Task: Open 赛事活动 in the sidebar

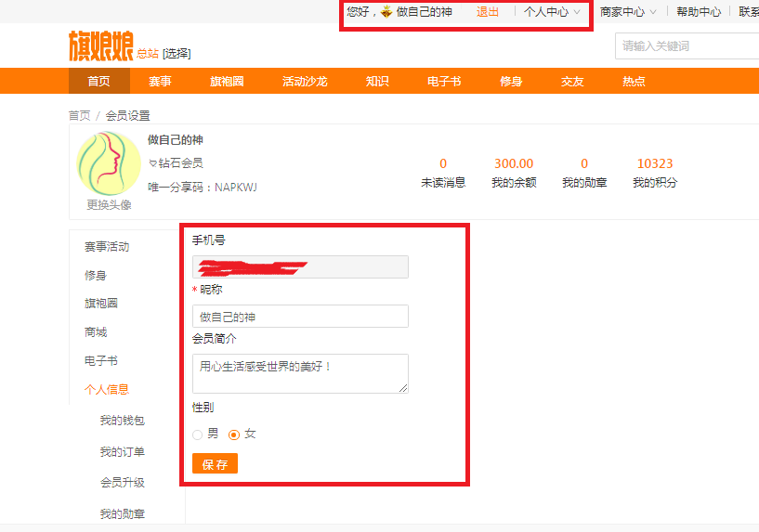Action: pos(107,247)
